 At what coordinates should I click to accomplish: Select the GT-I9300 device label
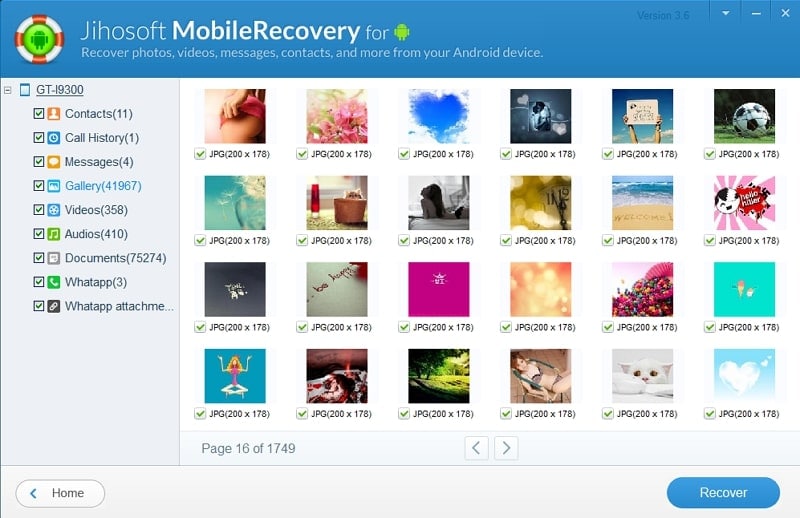coord(59,90)
